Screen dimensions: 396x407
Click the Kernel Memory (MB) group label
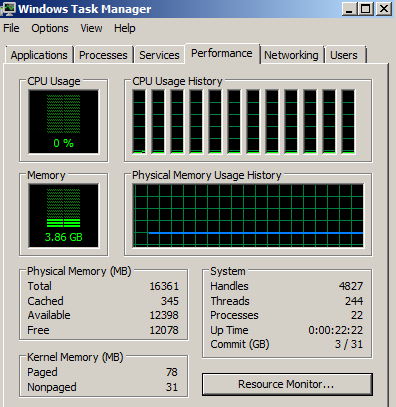click(x=75, y=357)
